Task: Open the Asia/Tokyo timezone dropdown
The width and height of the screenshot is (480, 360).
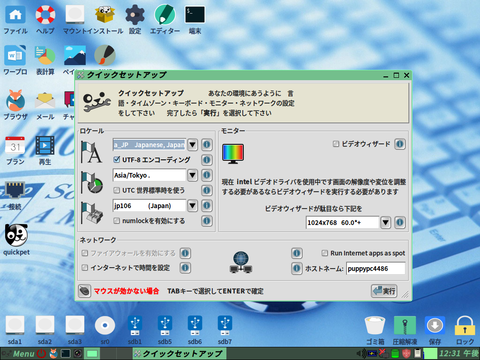Action: click(192, 175)
